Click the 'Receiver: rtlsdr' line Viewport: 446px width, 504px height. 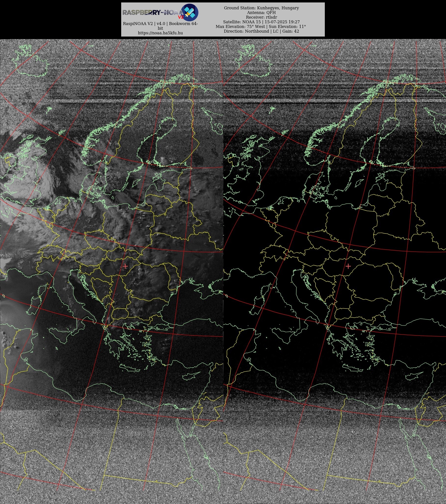pyautogui.click(x=262, y=17)
